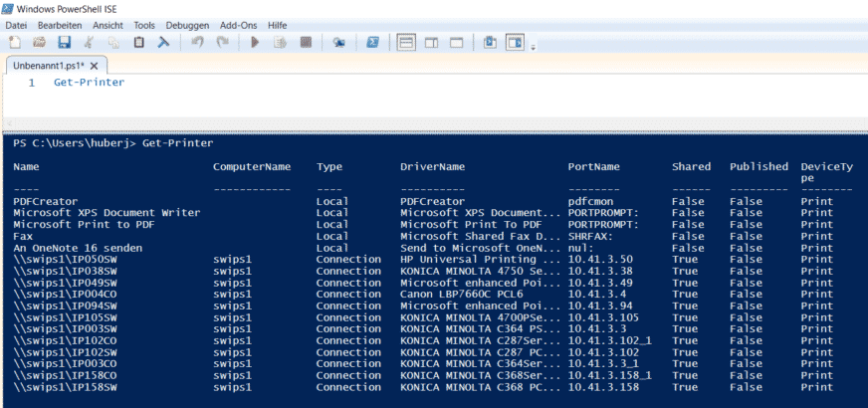Show script pane on top layout

point(407,43)
